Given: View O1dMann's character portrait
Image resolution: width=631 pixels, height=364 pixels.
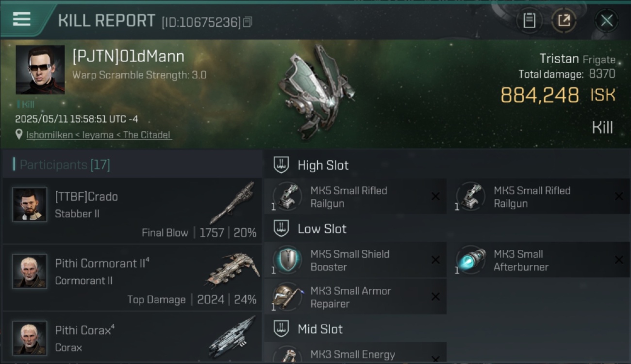Looking at the screenshot, I should coord(40,69).
